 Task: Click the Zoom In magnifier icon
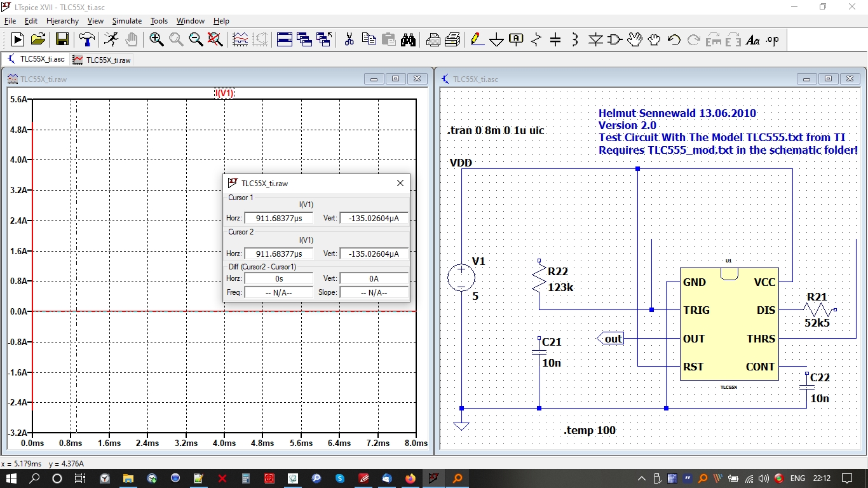pos(156,39)
